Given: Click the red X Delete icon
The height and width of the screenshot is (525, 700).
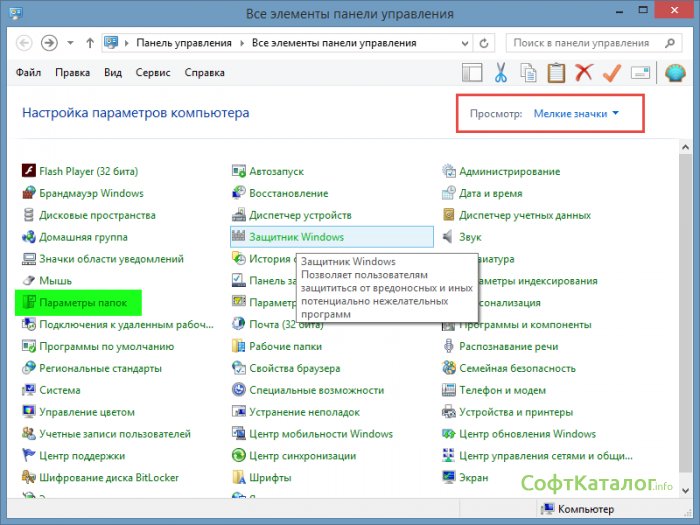Looking at the screenshot, I should (x=584, y=73).
